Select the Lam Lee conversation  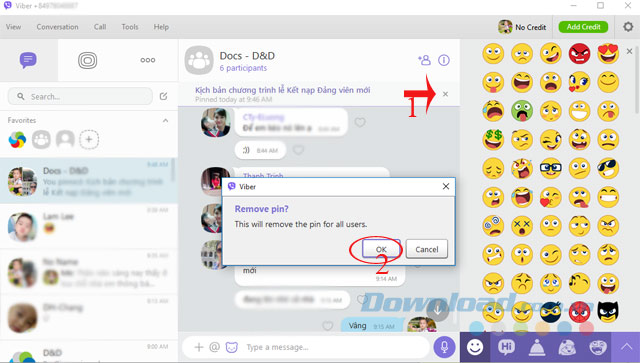(x=88, y=226)
